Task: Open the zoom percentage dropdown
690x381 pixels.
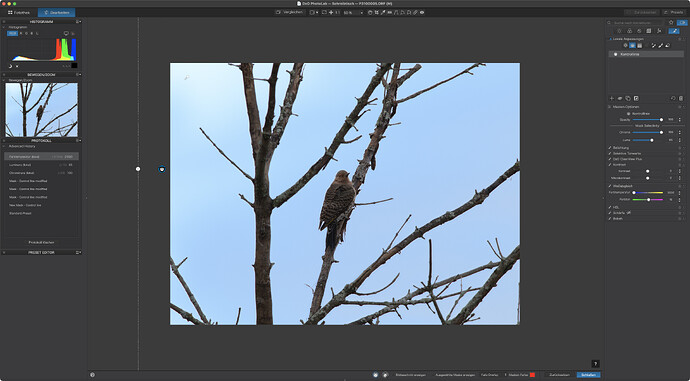Action: coord(362,12)
